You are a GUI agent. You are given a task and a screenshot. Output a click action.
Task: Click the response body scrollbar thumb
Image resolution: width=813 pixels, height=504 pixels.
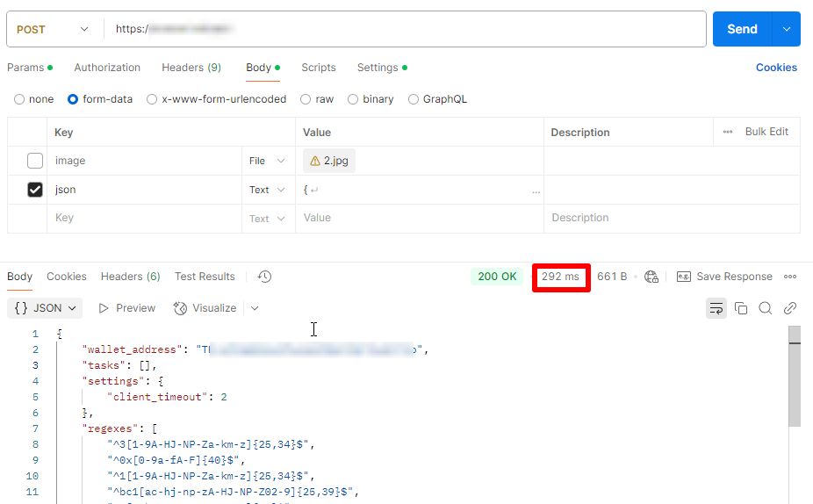[795, 376]
